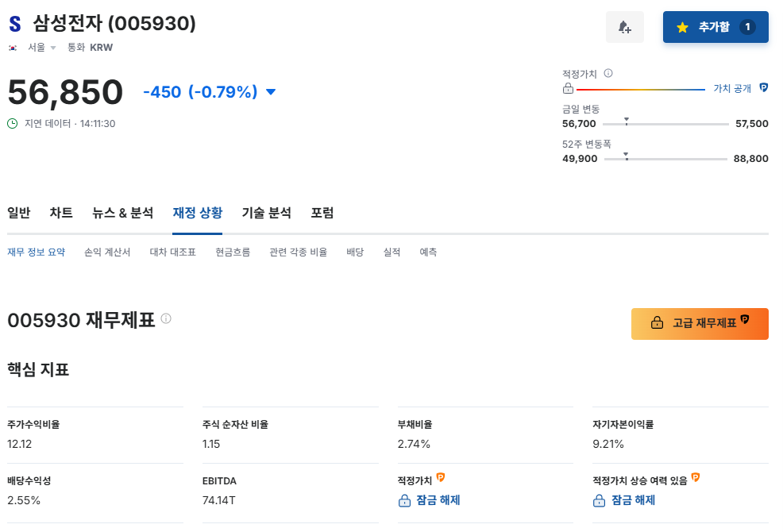This screenshot has width=783, height=532.
Task: Click the 금일 변동 range marker
Action: pos(627,121)
